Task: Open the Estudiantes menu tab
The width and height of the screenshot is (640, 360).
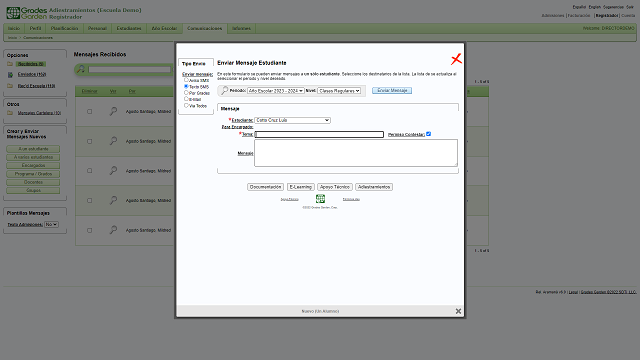Action: point(129,28)
